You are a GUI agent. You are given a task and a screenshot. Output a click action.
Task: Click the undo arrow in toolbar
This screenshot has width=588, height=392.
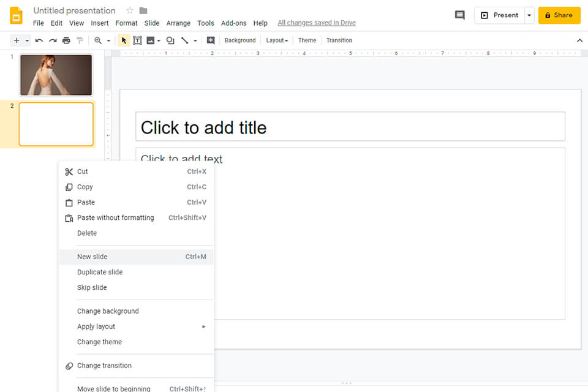click(39, 40)
